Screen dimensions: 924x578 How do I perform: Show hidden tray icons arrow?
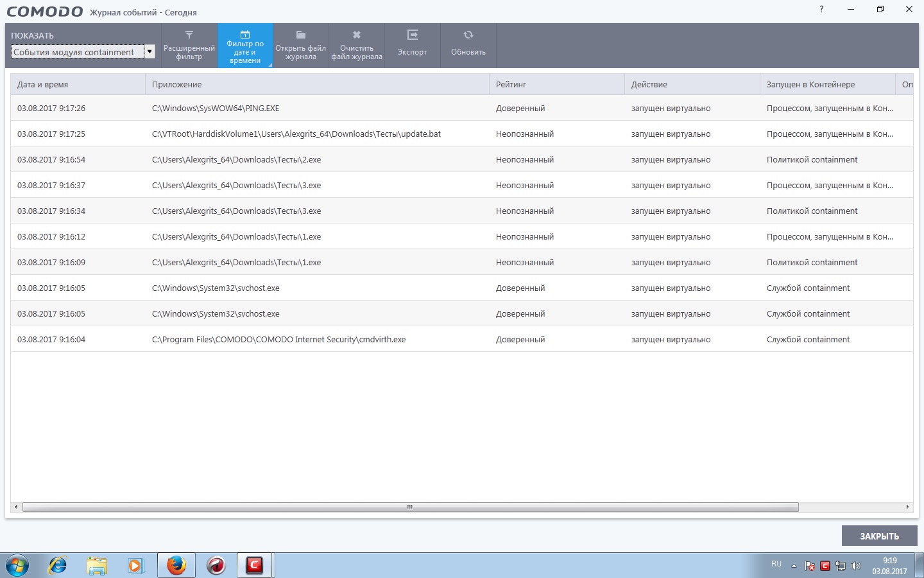[x=794, y=566]
